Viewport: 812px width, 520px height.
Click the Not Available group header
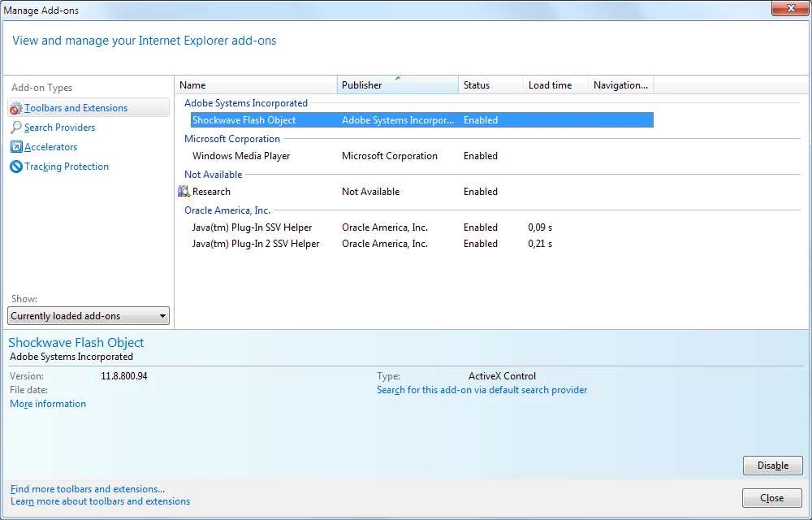click(x=214, y=175)
